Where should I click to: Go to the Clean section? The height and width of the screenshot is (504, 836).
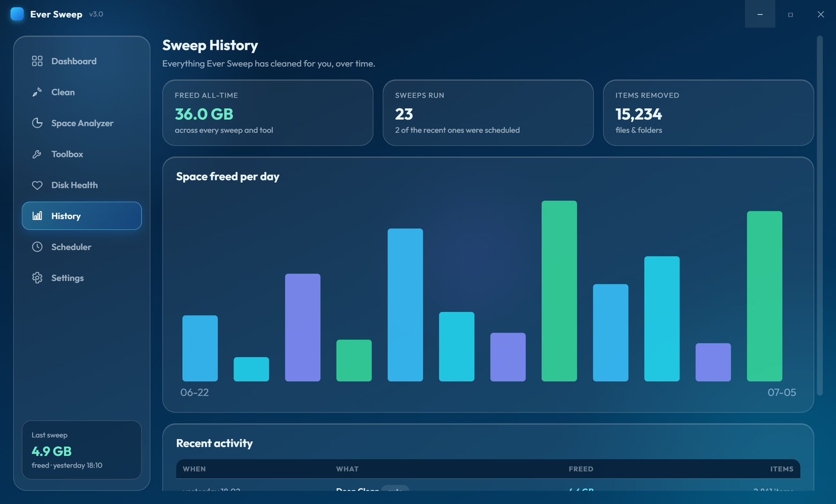coord(81,92)
